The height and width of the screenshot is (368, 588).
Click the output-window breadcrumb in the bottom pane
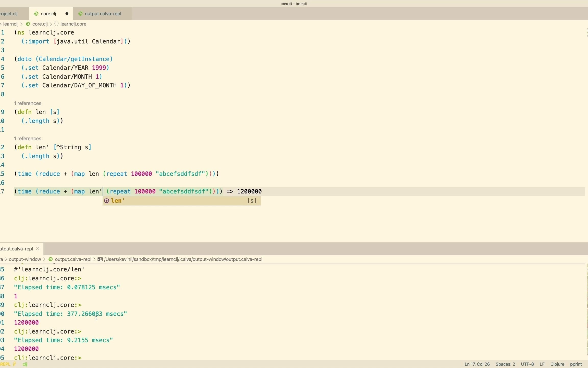(25, 259)
